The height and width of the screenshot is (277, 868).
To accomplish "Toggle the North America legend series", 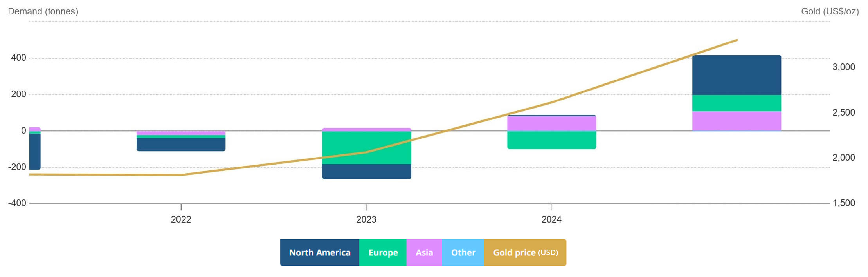I will coord(319,253).
